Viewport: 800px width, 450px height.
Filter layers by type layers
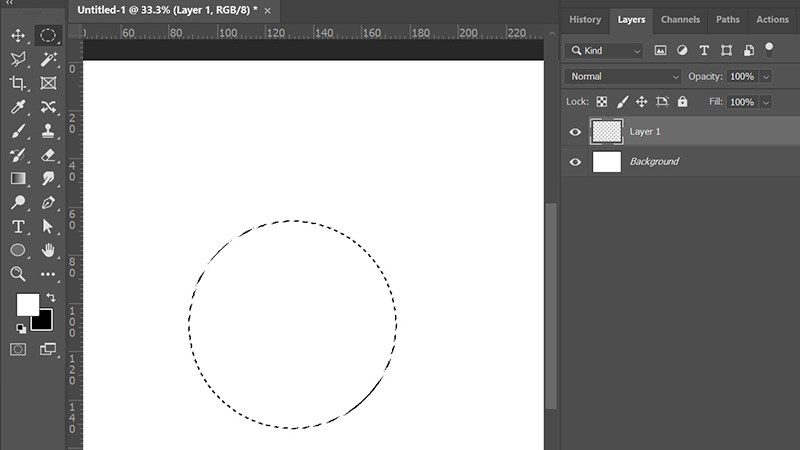click(x=704, y=50)
